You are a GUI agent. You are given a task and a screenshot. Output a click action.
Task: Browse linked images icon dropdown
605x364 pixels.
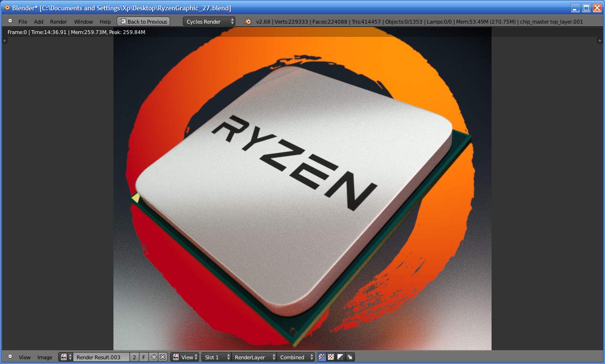66,357
